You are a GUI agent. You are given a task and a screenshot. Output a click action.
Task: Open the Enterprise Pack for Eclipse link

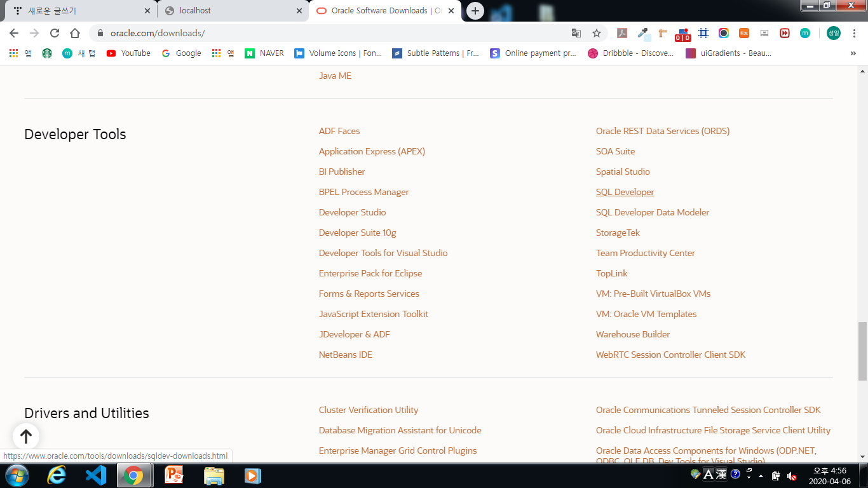click(370, 273)
